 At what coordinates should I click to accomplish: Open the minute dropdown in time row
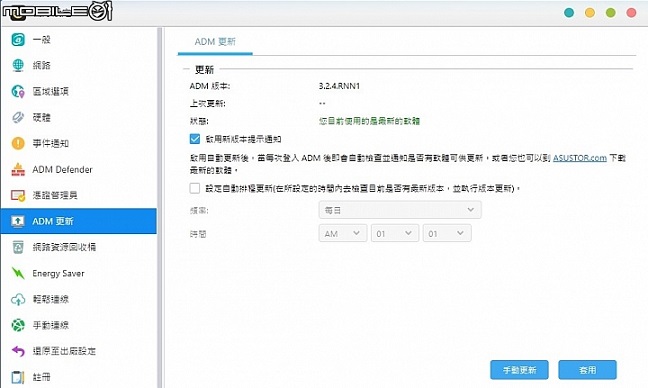coord(447,233)
